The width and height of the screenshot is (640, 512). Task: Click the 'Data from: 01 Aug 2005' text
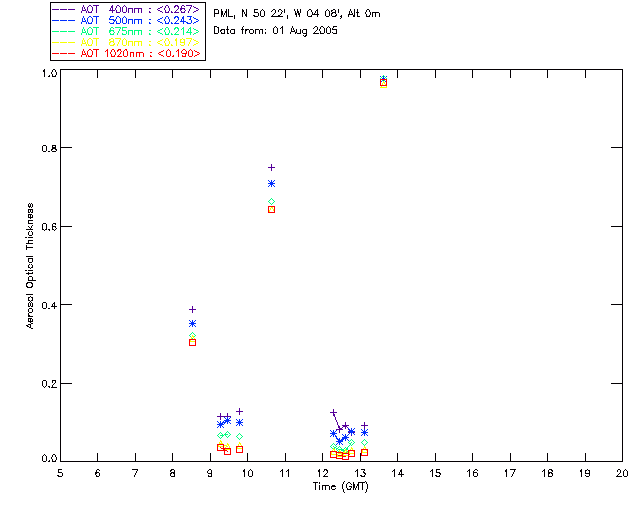point(276,31)
